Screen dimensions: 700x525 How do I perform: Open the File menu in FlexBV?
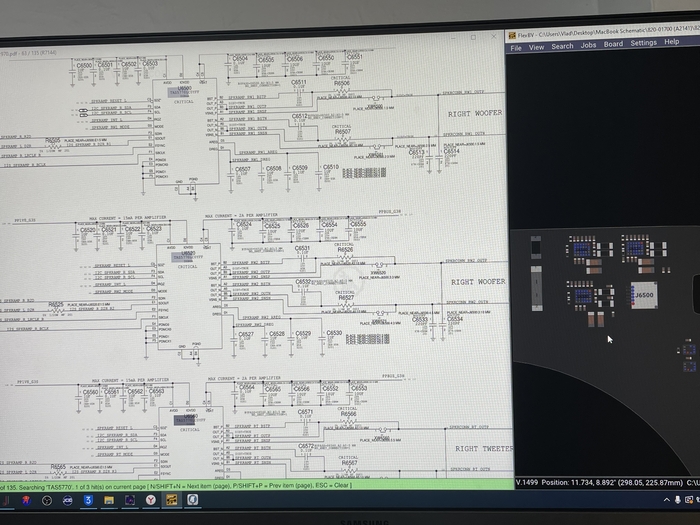pos(516,48)
